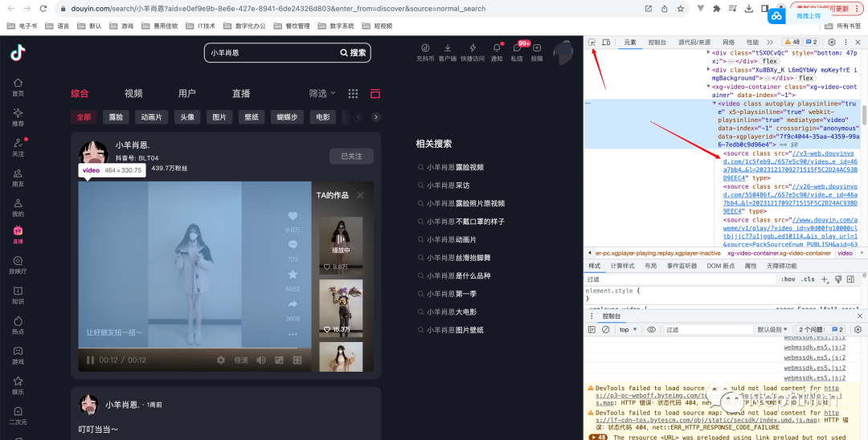Screen dimensions: 868x440
Task: Toggle the rendering emulation paintbrush icon
Action: [838, 279]
